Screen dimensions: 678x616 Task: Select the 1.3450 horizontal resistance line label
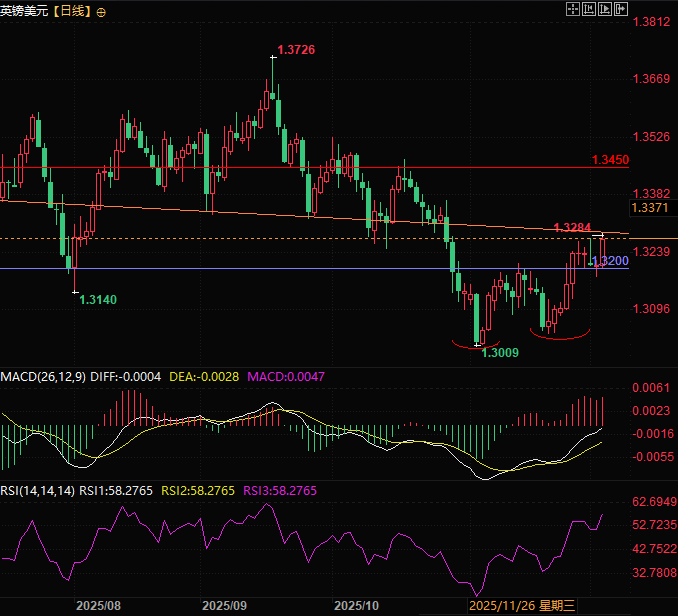[x=609, y=160]
